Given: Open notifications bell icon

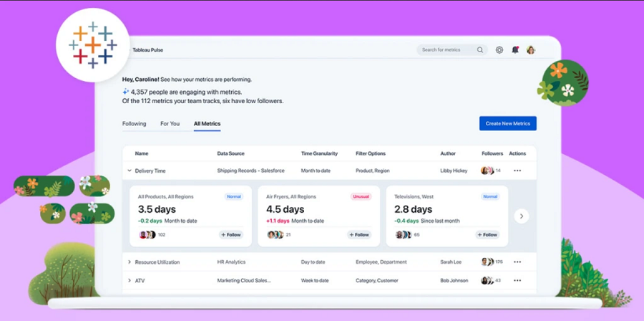Looking at the screenshot, I should click(515, 50).
